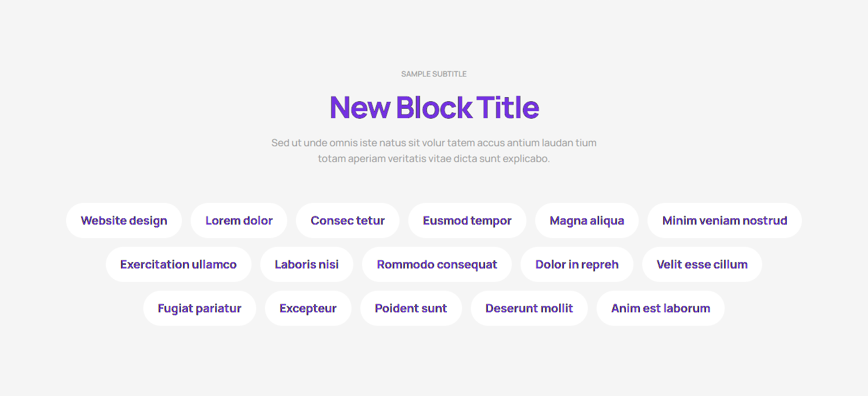Select the Excepteur pill
868x396 pixels.
pos(308,308)
